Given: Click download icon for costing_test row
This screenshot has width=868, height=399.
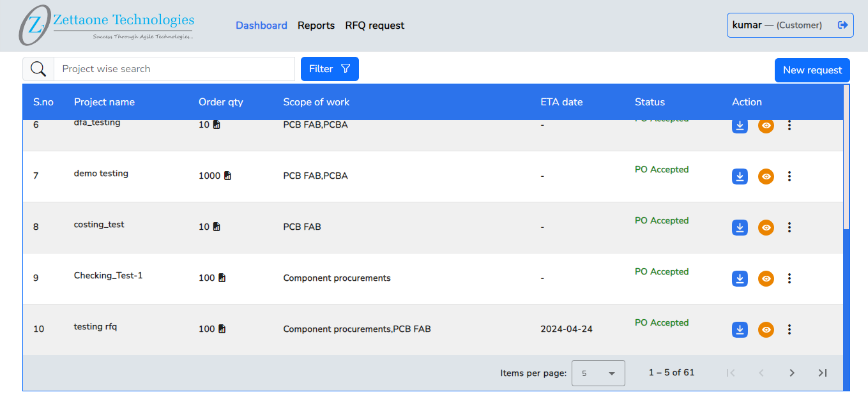Looking at the screenshot, I should (x=740, y=227).
